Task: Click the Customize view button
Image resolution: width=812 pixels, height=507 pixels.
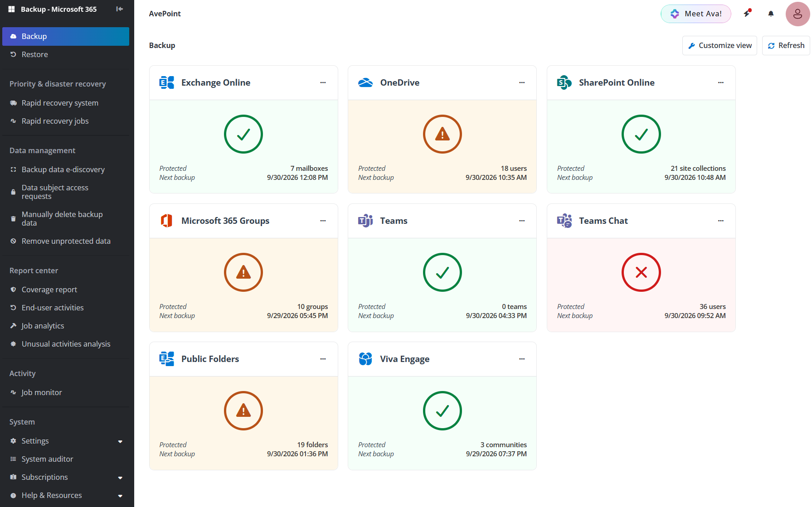Action: pyautogui.click(x=720, y=45)
